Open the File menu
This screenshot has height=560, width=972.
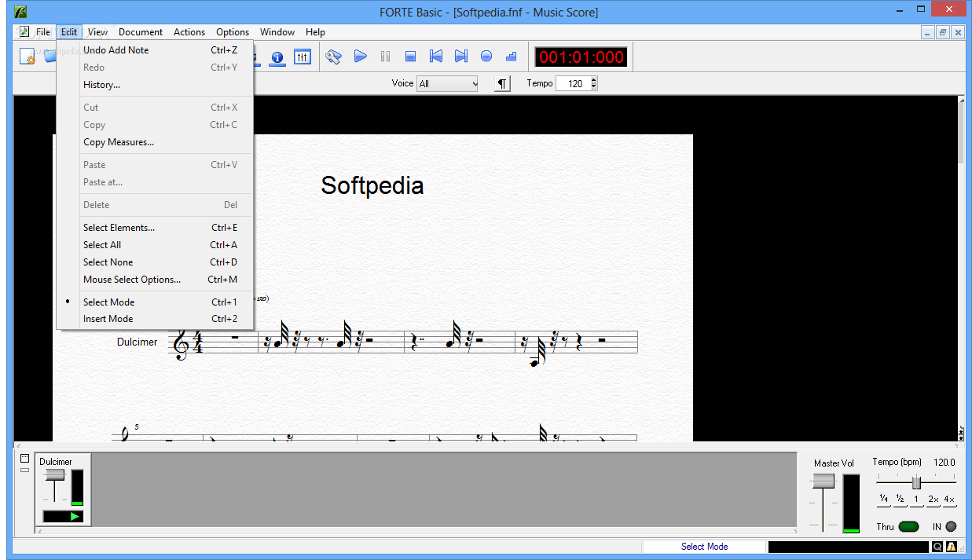pyautogui.click(x=43, y=32)
